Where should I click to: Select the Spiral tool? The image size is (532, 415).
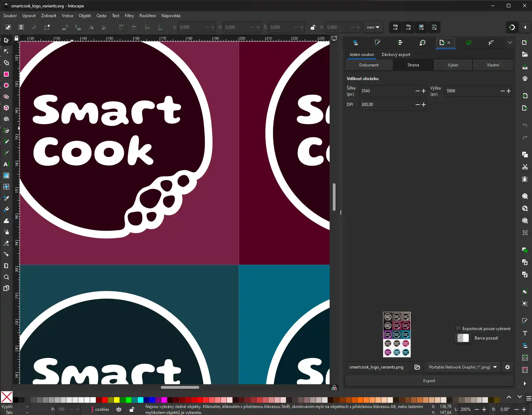6,119
